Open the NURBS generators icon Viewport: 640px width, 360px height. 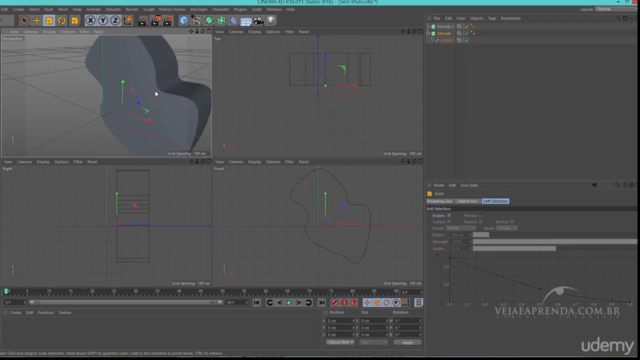coord(209,20)
